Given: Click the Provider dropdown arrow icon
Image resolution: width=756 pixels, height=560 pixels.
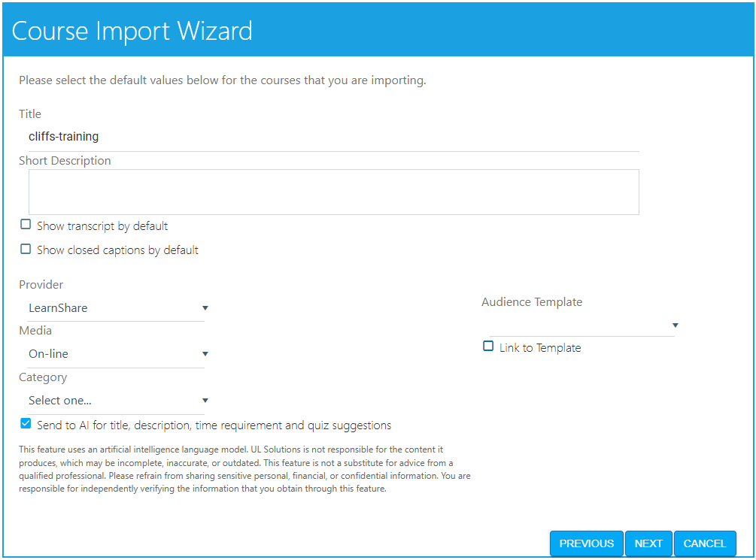Looking at the screenshot, I should click(205, 308).
